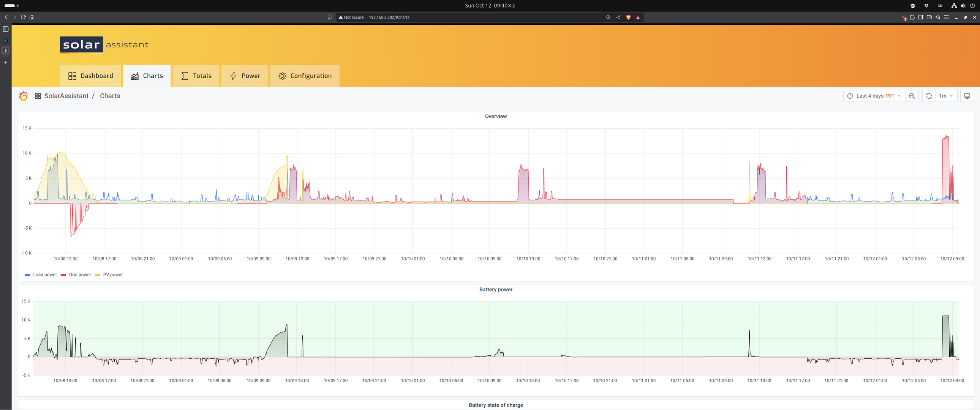Toggle Load power series in the legend
The image size is (980, 410).
click(44, 274)
